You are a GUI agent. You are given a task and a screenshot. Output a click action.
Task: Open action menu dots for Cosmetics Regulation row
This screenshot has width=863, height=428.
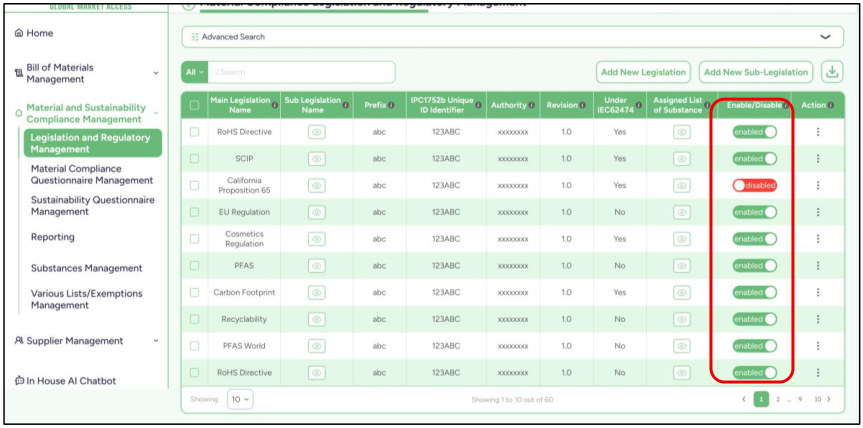point(818,239)
